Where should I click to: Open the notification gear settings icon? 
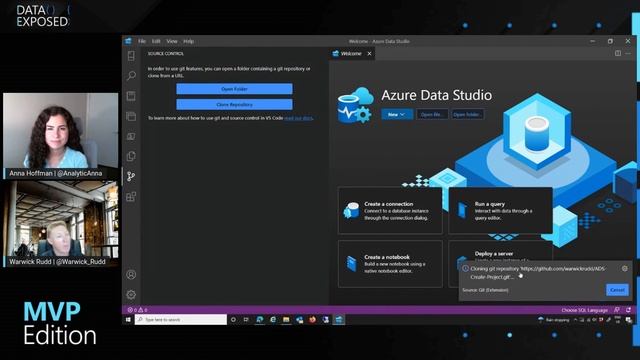tap(624, 269)
